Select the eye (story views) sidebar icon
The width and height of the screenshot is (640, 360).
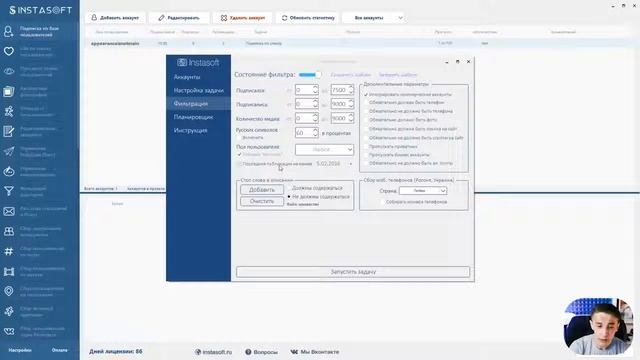point(9,71)
